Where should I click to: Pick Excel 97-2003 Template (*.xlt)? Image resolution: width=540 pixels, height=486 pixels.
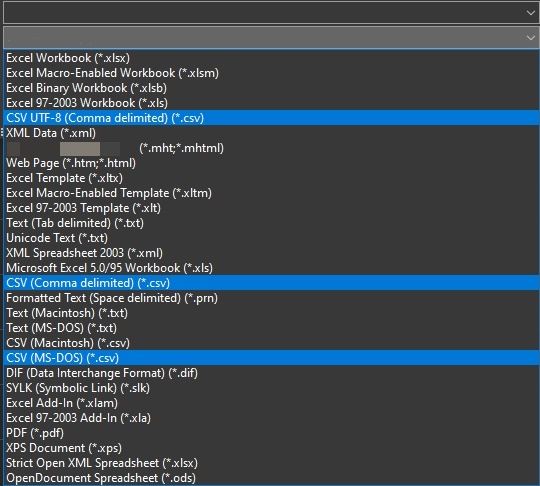point(271,208)
